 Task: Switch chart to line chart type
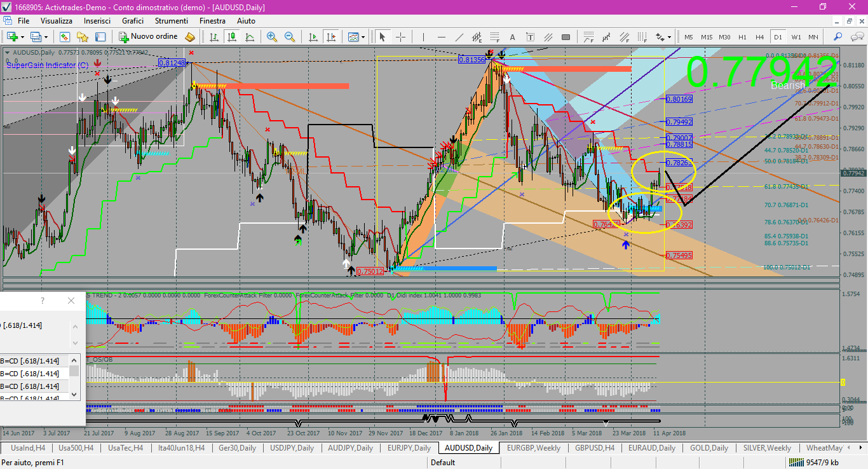coord(249,37)
